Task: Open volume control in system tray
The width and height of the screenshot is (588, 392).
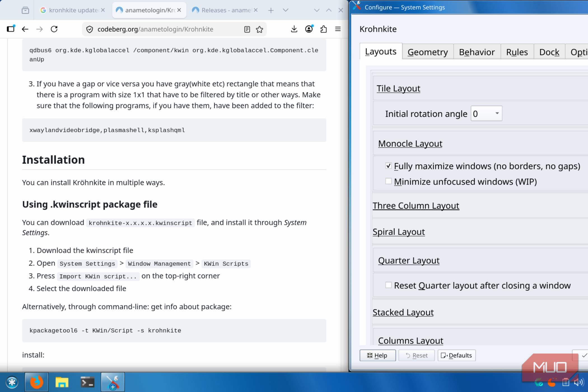Action: pyautogui.click(x=579, y=382)
